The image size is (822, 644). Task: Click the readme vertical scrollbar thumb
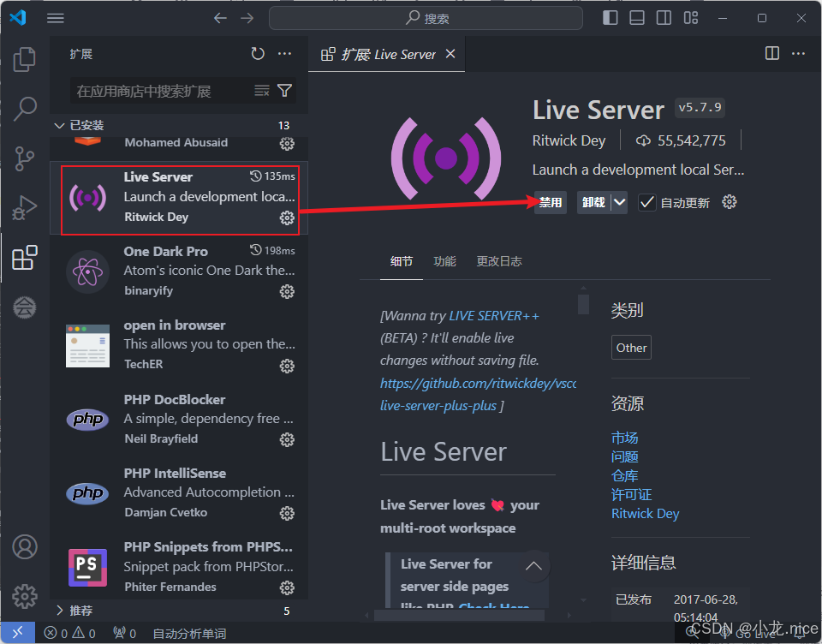[x=583, y=304]
